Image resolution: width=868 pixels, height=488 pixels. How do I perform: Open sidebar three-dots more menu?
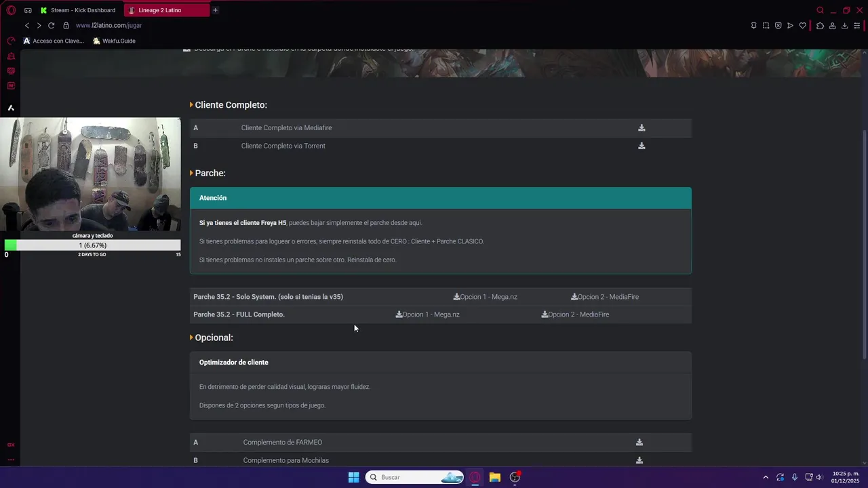[11, 460]
